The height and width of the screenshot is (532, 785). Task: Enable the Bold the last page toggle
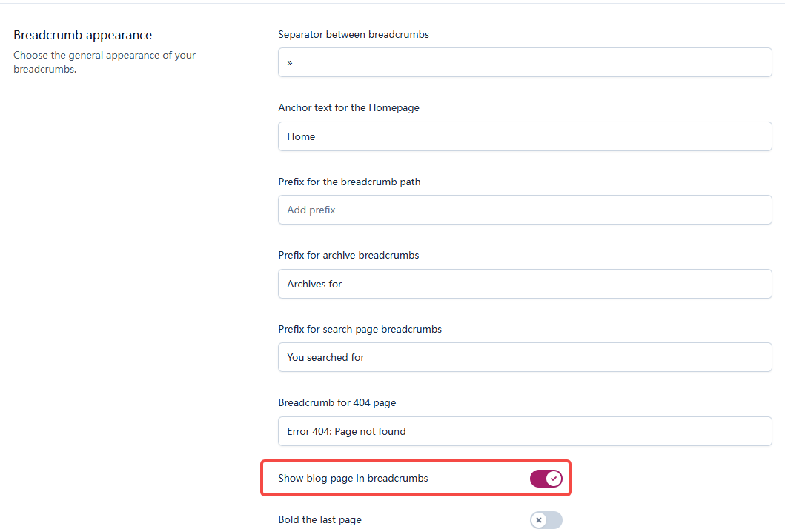click(546, 520)
